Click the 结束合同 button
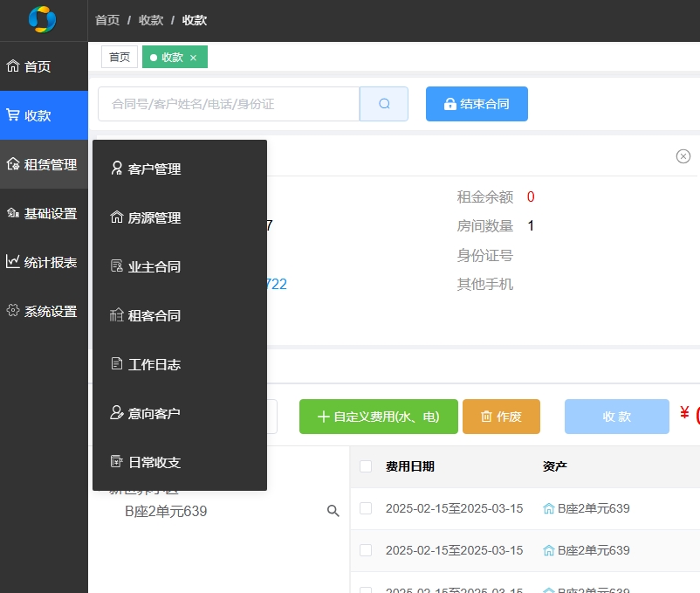700x593 pixels. pyautogui.click(x=477, y=104)
